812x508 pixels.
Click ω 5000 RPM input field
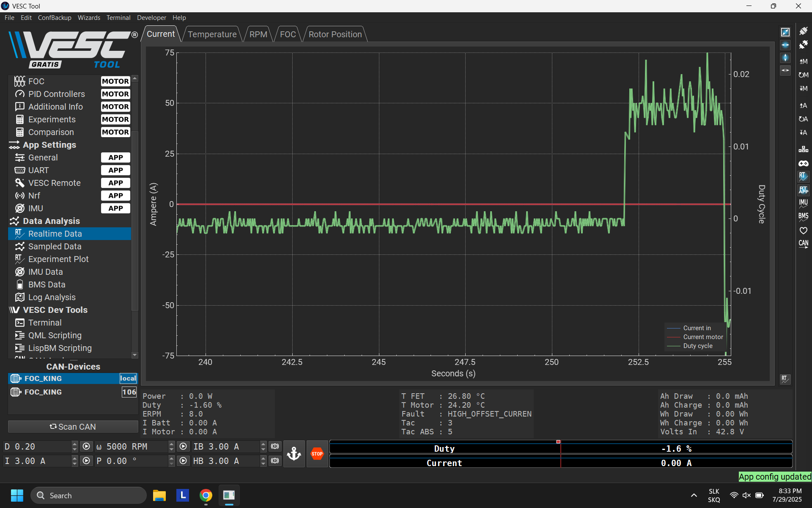pos(131,447)
